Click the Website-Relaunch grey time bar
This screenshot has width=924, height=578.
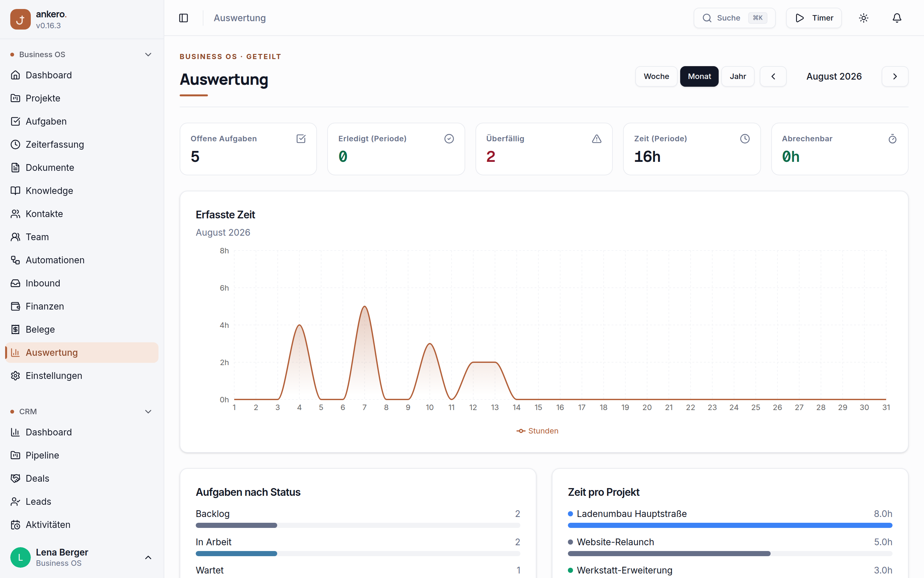coord(669,554)
